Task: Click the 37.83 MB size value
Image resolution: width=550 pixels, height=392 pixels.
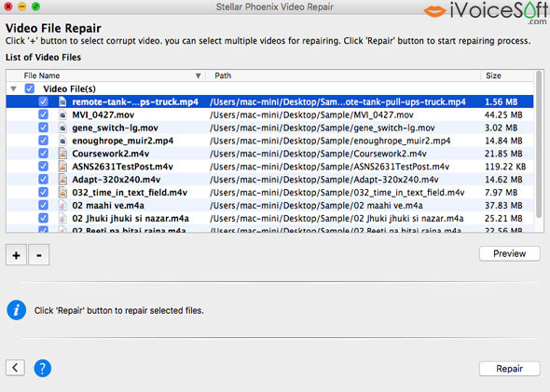Action: [503, 206]
